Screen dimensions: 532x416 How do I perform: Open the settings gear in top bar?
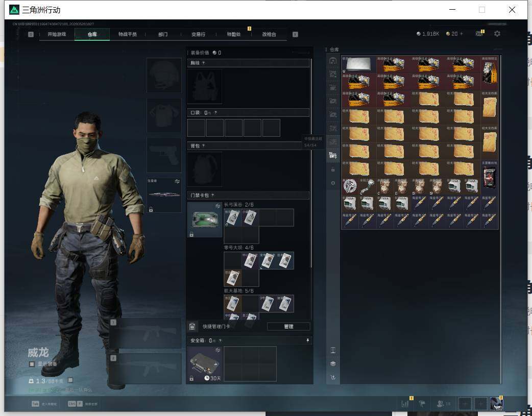click(497, 34)
